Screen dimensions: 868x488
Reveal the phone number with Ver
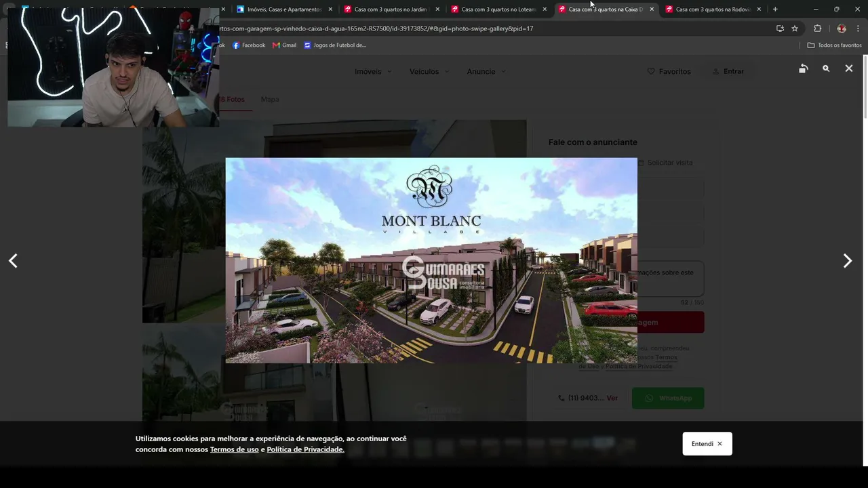612,398
